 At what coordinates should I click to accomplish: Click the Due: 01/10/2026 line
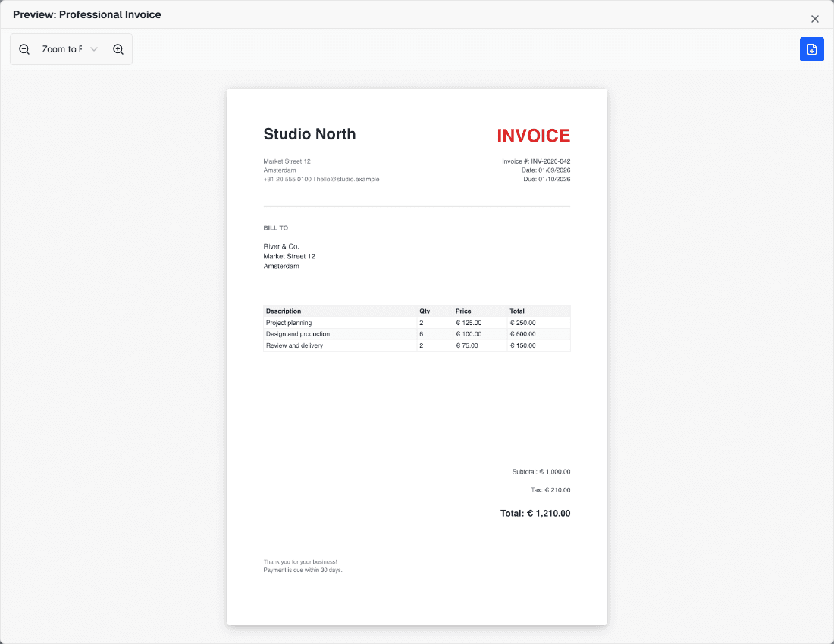pyautogui.click(x=547, y=179)
